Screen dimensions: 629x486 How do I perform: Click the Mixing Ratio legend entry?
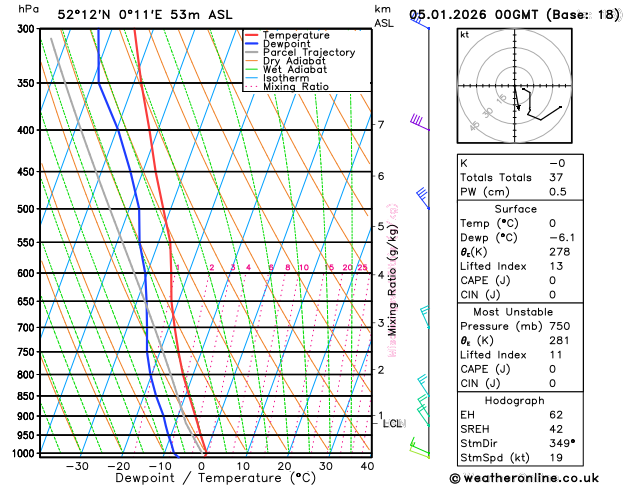(296, 87)
